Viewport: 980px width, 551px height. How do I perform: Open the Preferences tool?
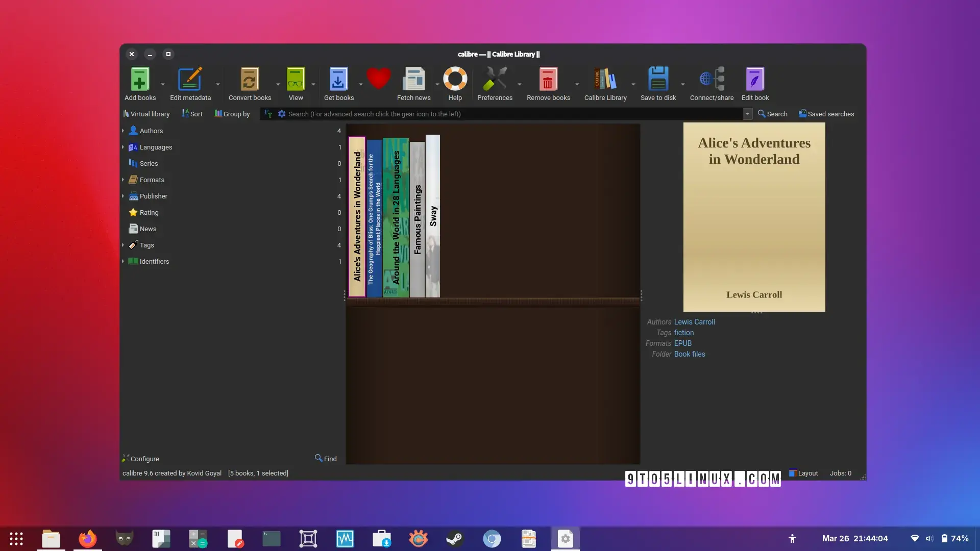click(x=495, y=80)
